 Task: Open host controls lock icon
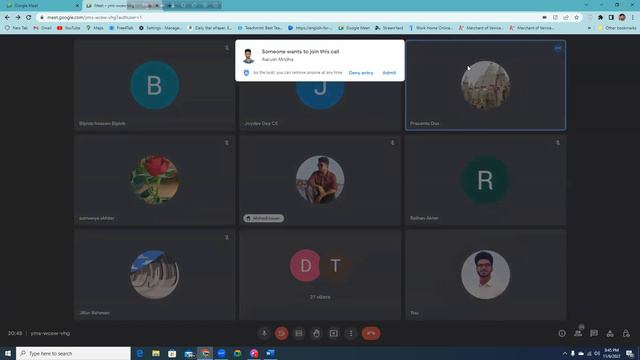click(x=626, y=333)
